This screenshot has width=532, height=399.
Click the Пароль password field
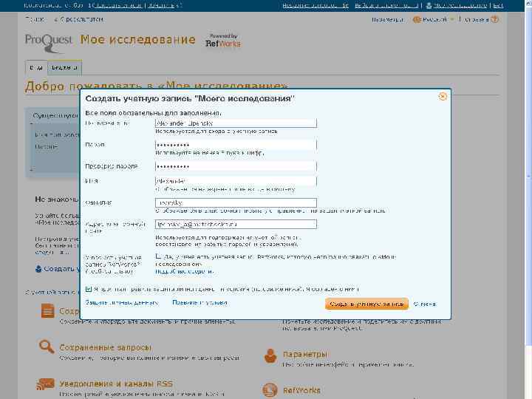236,145
